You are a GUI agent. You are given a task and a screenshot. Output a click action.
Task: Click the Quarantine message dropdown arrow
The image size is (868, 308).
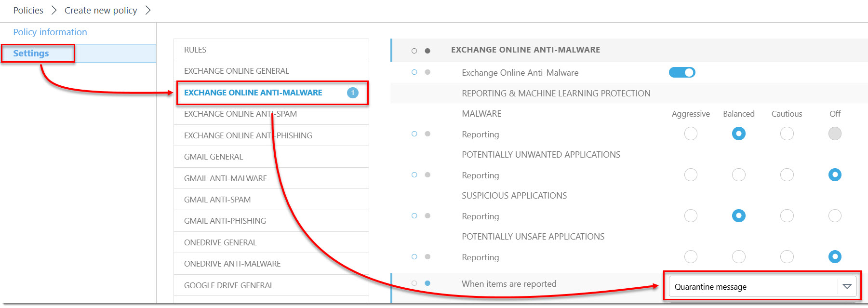[847, 286]
